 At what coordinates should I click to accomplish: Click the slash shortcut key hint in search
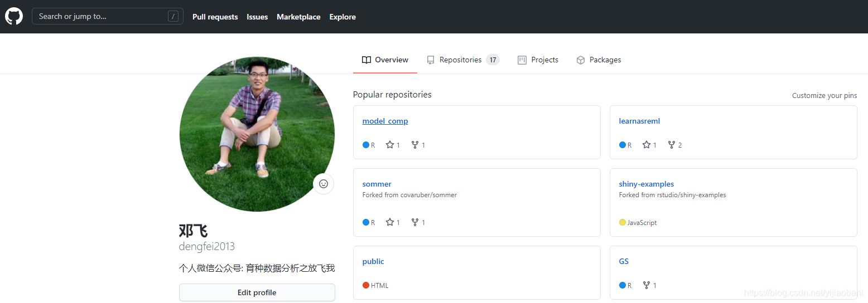point(173,17)
